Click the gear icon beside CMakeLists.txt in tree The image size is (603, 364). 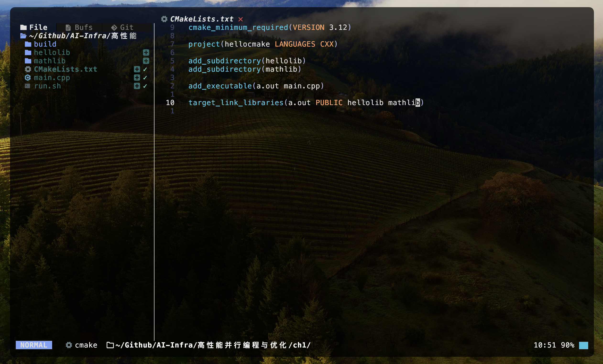[x=28, y=69]
